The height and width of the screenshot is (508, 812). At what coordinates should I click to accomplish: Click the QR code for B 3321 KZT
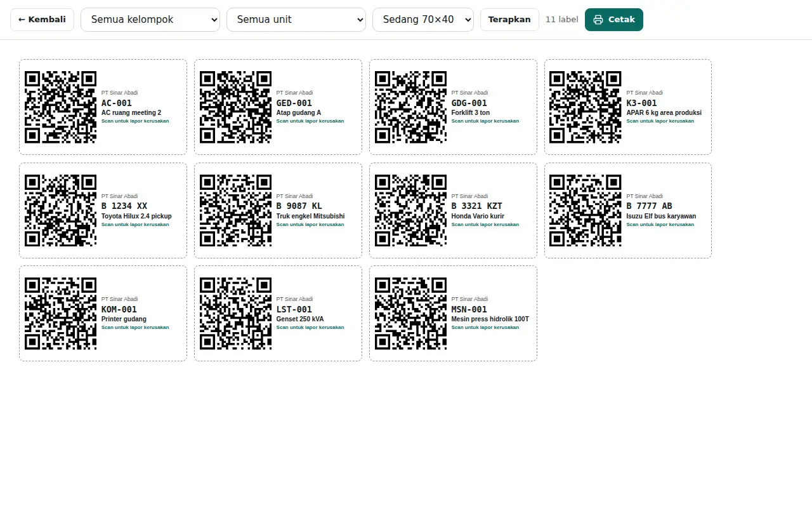point(410,210)
